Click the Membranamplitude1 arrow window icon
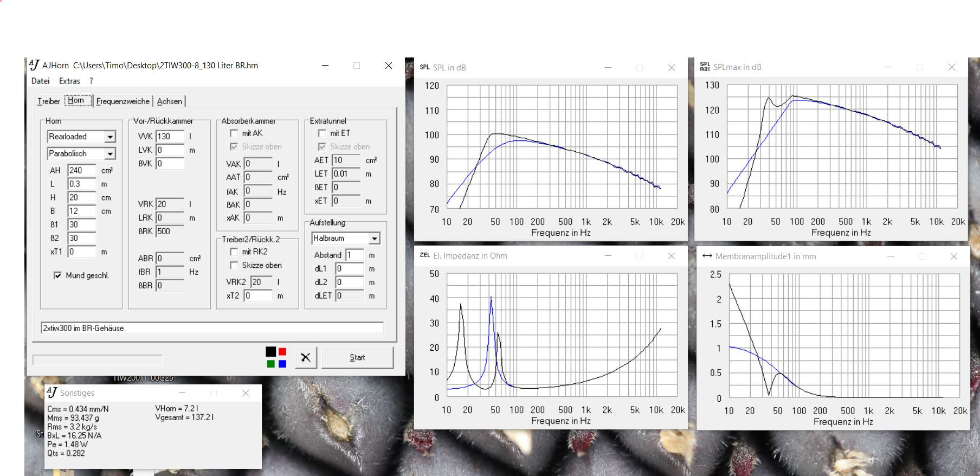This screenshot has height=476, width=980. (x=707, y=256)
